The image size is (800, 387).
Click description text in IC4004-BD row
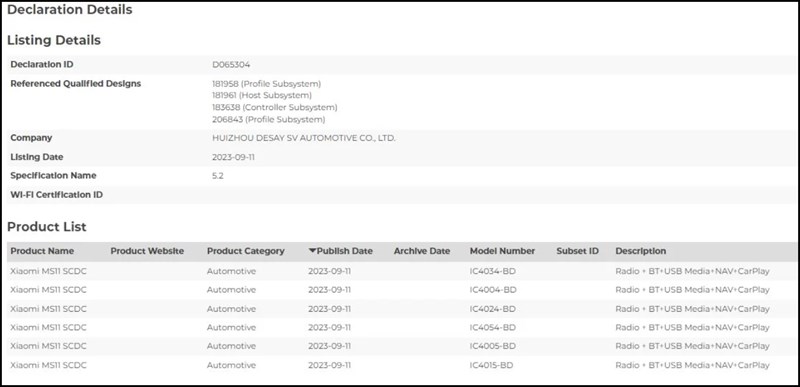[692, 290]
